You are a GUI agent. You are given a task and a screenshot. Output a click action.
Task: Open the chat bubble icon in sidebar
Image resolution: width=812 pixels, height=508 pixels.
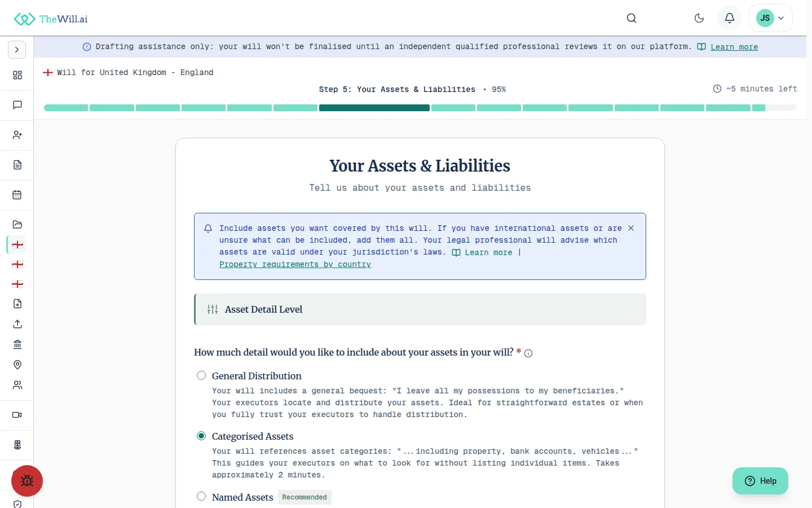click(x=17, y=105)
